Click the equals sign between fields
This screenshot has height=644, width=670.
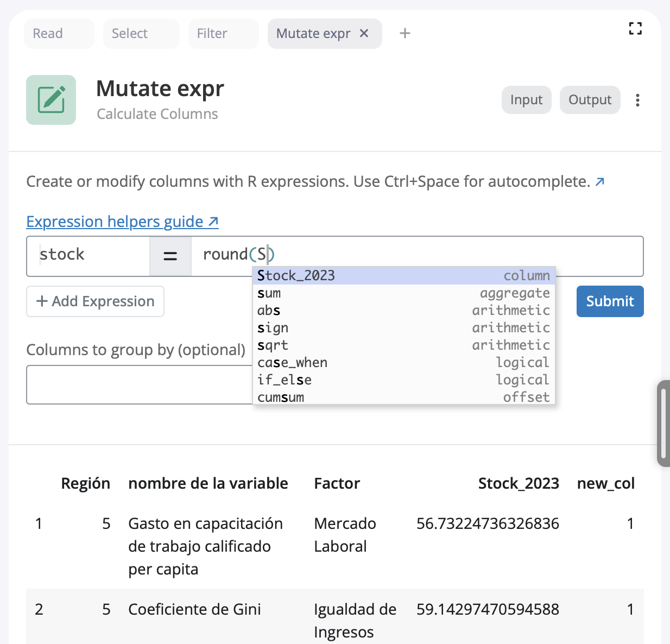[170, 256]
